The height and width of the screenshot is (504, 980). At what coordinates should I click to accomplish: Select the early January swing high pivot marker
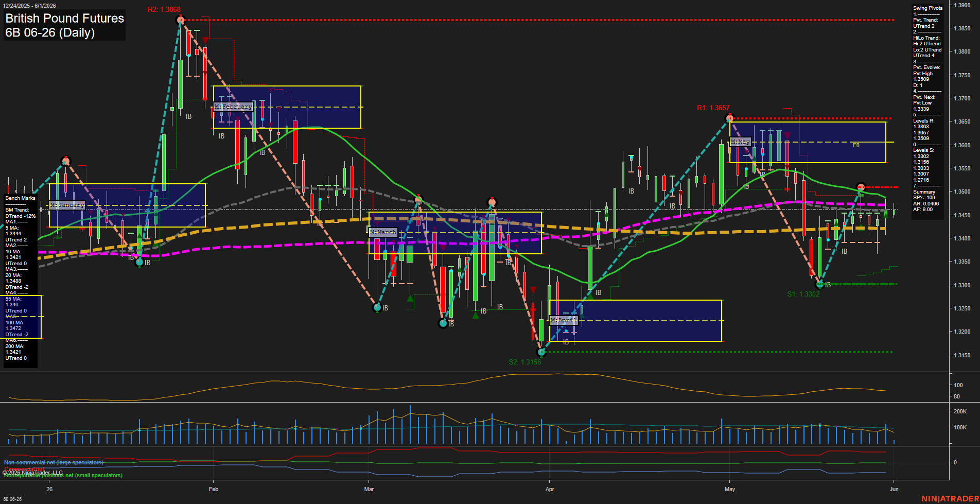(x=65, y=161)
